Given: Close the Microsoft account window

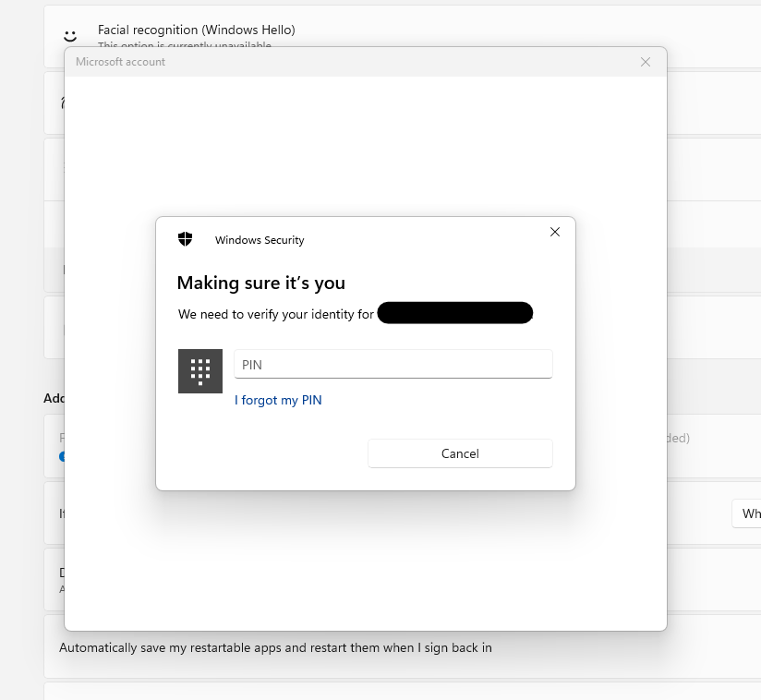Looking at the screenshot, I should click(x=646, y=62).
